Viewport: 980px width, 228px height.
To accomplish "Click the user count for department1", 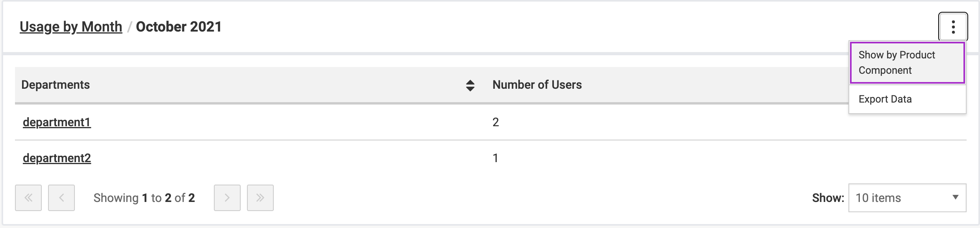I will pos(496,122).
